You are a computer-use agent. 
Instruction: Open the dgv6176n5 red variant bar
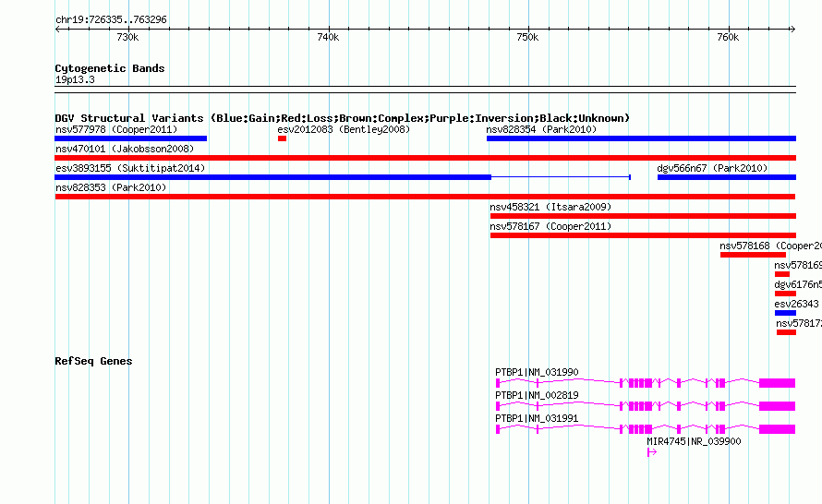[785, 294]
